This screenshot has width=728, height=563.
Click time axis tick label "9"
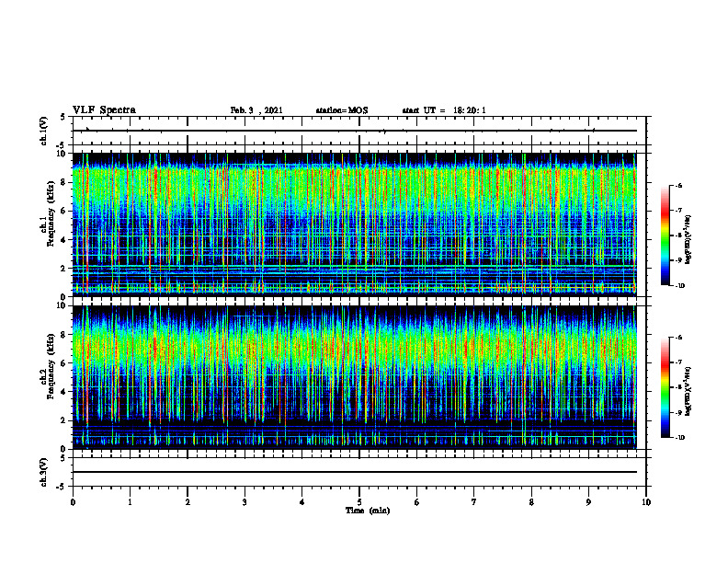pyautogui.click(x=588, y=502)
